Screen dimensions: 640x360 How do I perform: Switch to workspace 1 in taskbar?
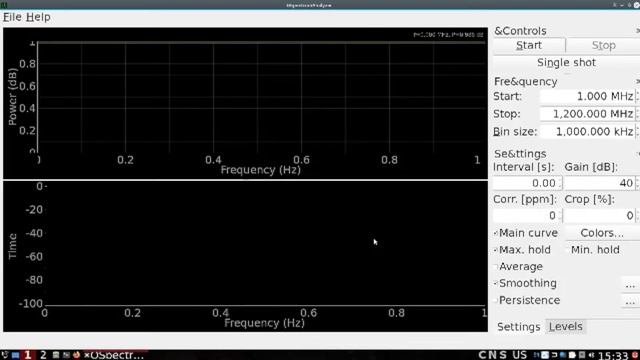click(28, 355)
